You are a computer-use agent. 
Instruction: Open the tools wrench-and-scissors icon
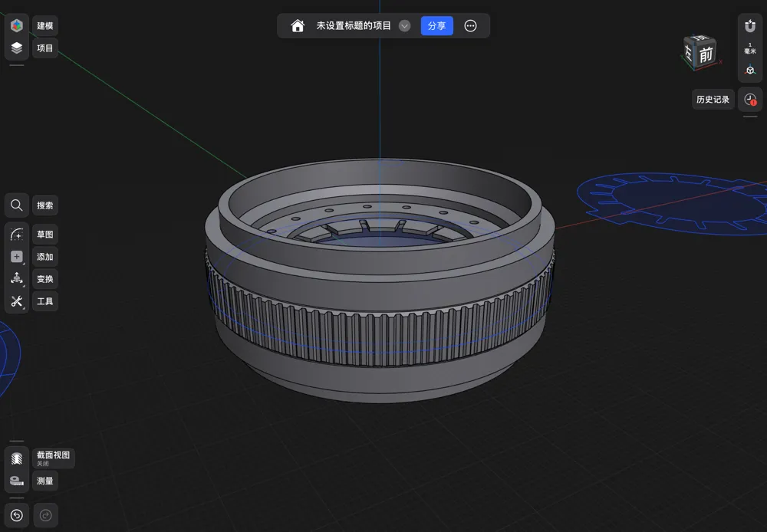pos(17,301)
